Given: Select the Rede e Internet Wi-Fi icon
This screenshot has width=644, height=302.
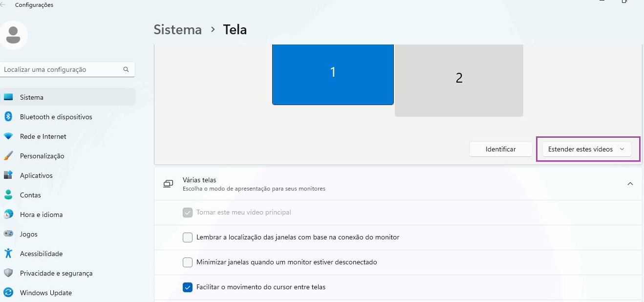Looking at the screenshot, I should (x=8, y=136).
